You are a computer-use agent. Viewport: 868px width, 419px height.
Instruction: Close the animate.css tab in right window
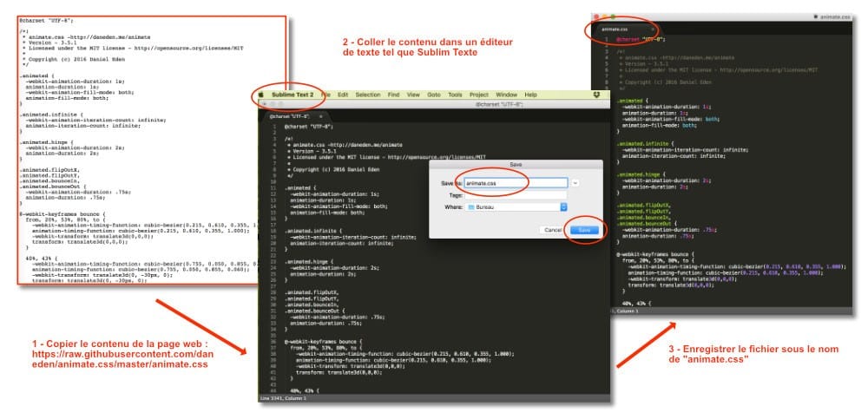(653, 29)
